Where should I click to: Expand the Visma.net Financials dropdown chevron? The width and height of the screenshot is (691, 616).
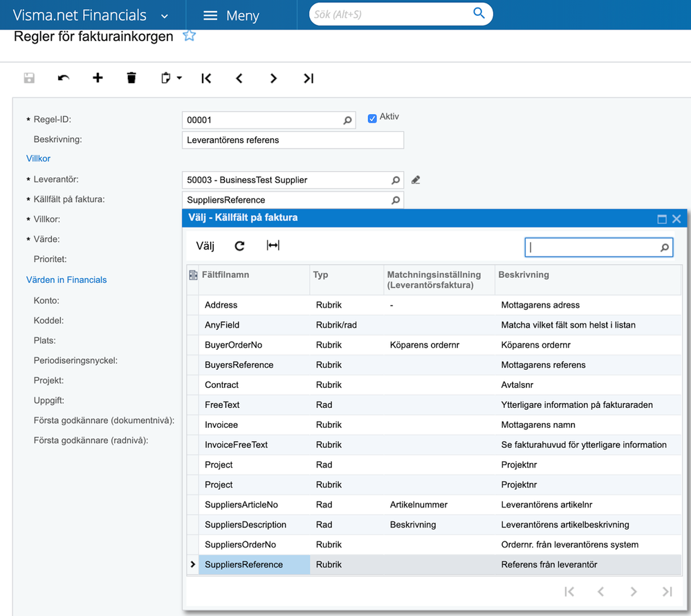click(x=165, y=17)
